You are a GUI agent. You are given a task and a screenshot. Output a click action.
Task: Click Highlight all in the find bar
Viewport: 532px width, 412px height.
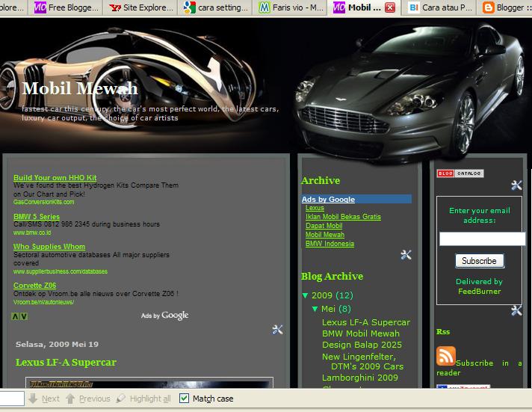143,399
